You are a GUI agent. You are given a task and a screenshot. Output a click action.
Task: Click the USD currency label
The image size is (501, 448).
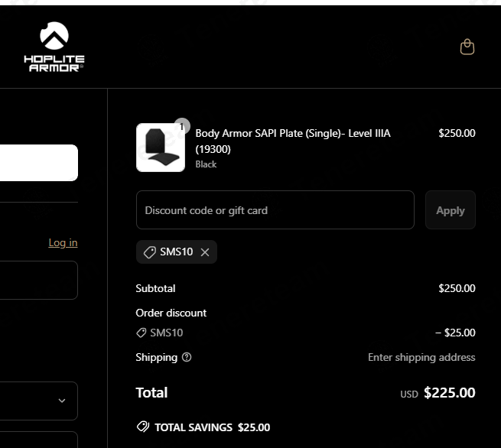coord(409,394)
